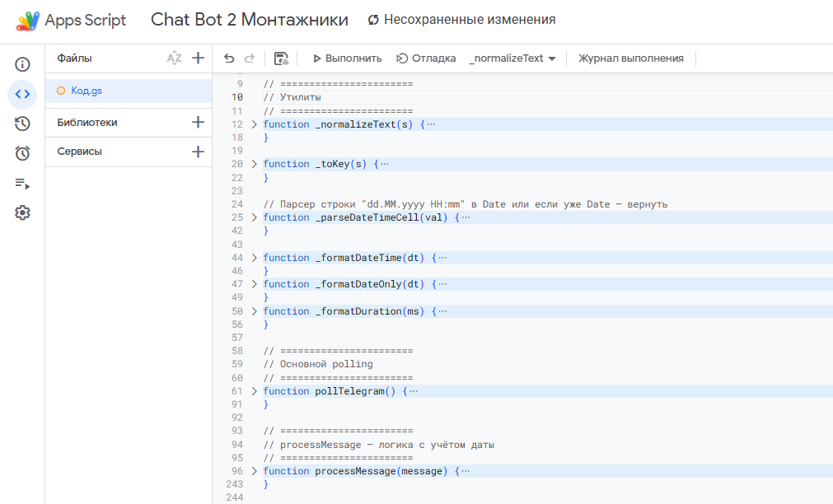833x504 pixels.
Task: Sort files alphabetically with AZ icon
Action: (174, 58)
